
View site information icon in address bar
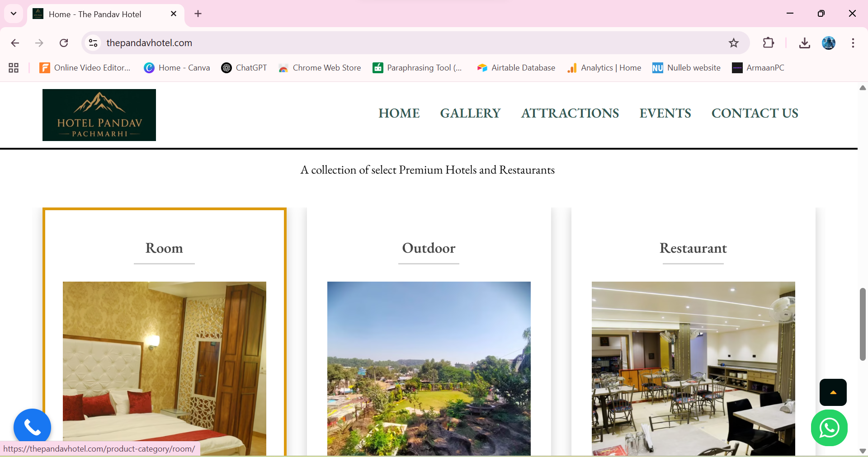[93, 43]
